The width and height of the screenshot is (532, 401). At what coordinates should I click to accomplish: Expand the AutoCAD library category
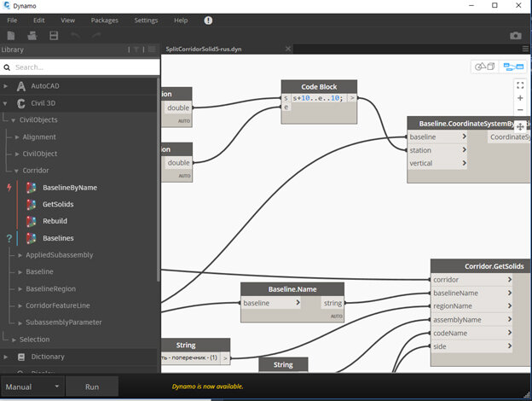[5, 86]
